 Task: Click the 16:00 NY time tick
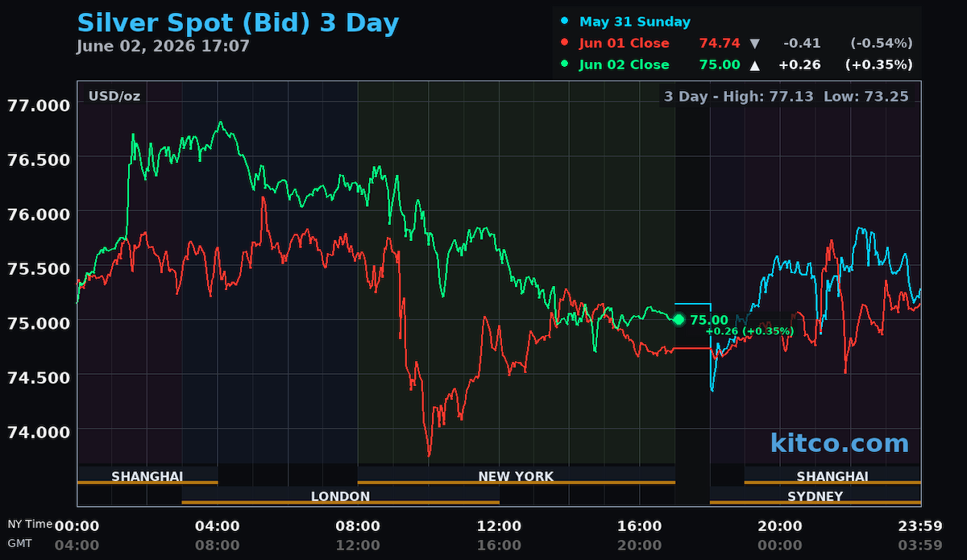click(x=639, y=526)
